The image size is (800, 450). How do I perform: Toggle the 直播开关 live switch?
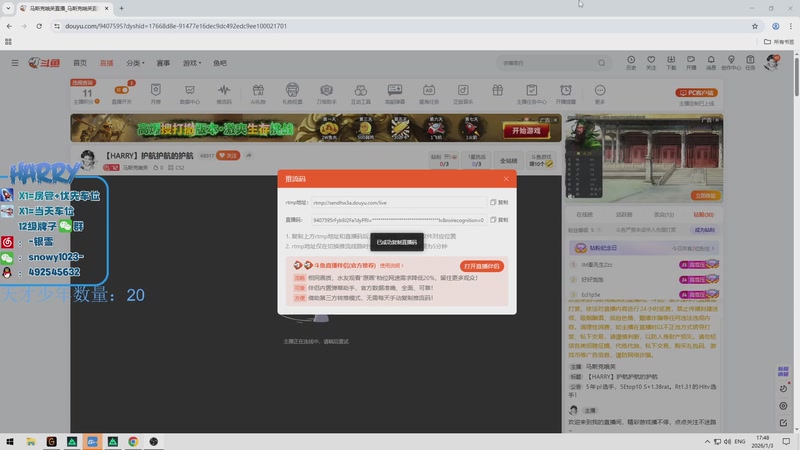tap(121, 90)
